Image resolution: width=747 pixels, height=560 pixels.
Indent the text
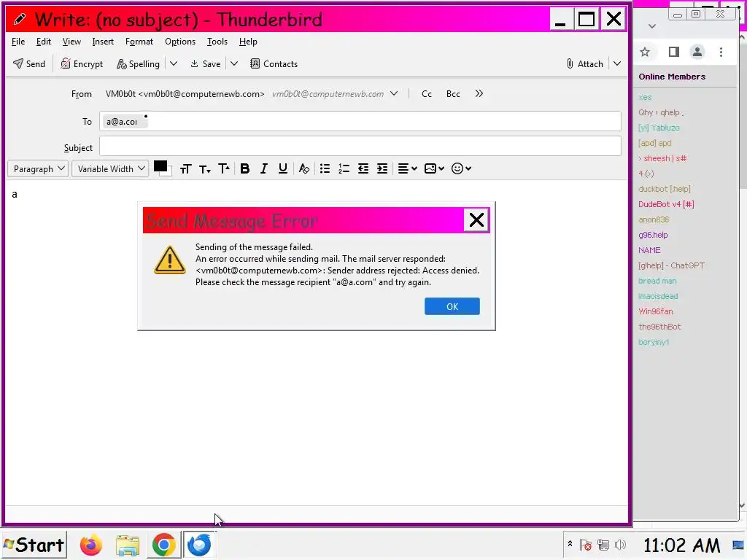382,168
